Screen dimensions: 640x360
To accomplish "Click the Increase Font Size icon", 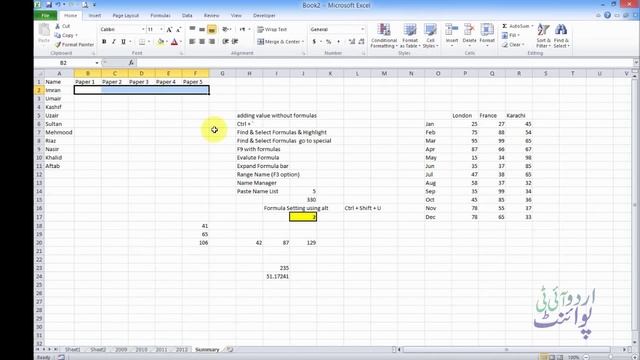I will 169,29.
